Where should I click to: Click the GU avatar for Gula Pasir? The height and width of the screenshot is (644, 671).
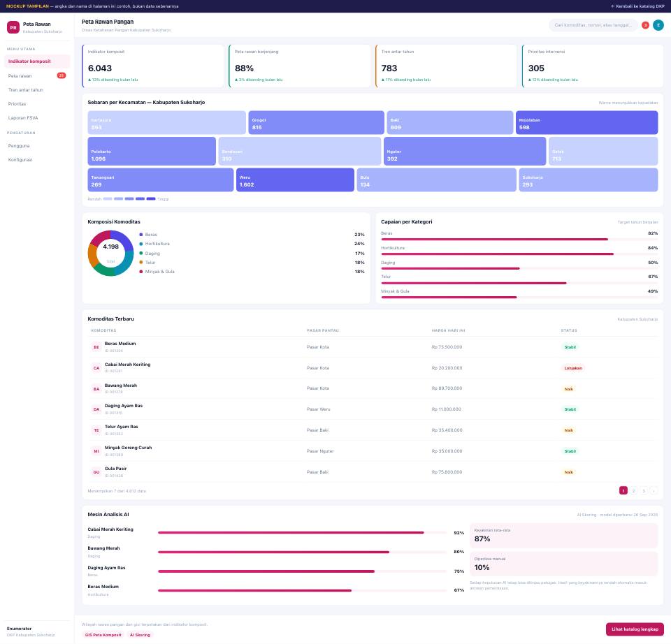point(96,473)
